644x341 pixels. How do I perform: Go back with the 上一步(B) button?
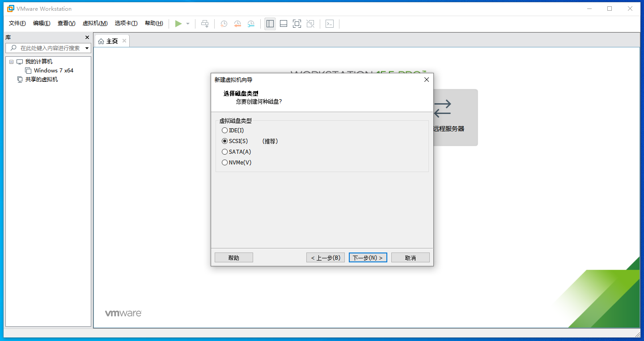tap(326, 257)
